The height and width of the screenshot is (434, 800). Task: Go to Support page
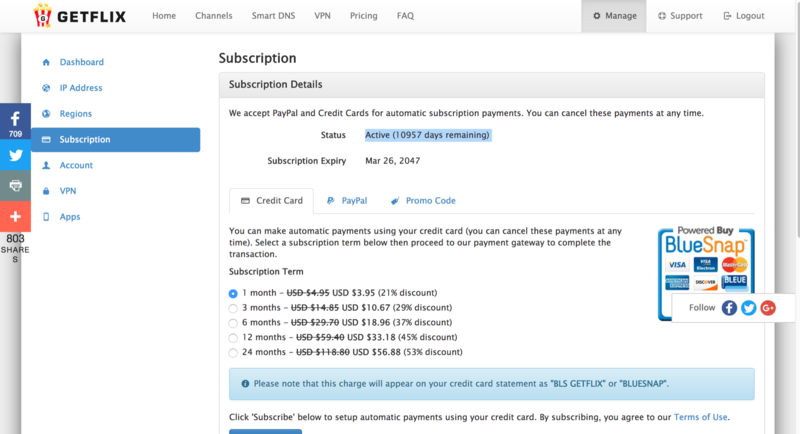click(680, 16)
